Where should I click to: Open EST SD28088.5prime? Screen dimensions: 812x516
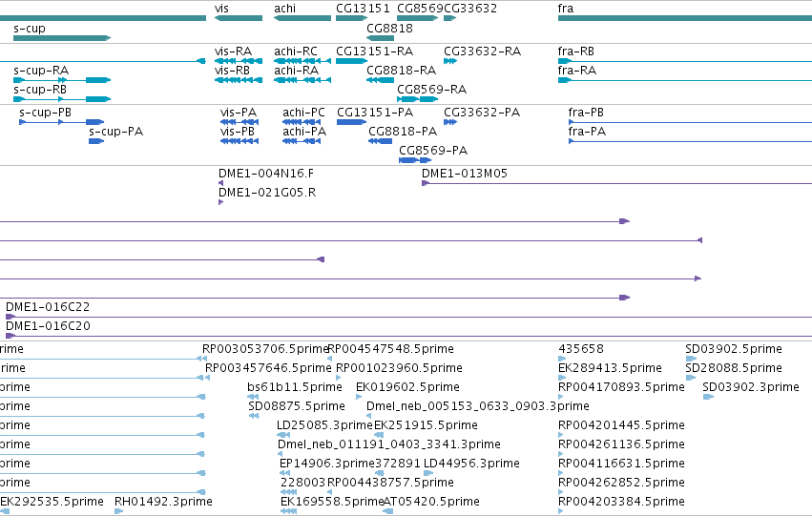point(734,368)
